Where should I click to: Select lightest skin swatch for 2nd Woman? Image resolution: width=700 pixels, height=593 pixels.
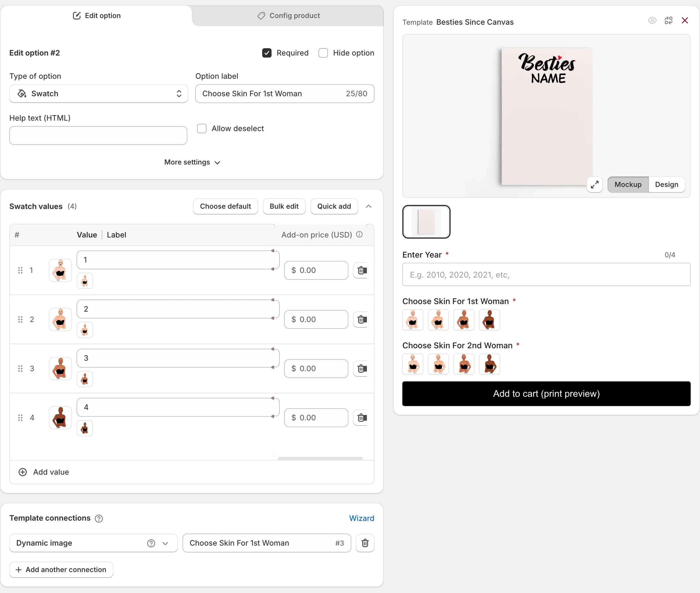point(413,364)
